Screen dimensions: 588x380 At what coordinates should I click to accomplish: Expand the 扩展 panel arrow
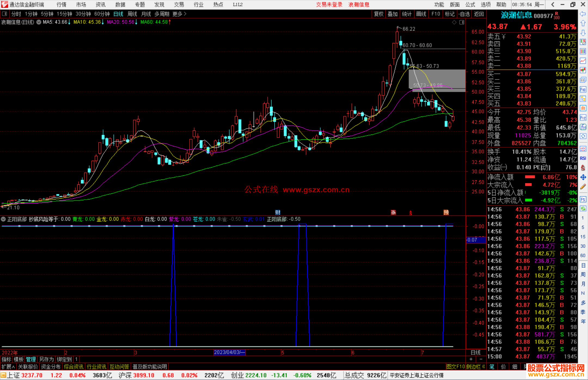(x=8, y=367)
